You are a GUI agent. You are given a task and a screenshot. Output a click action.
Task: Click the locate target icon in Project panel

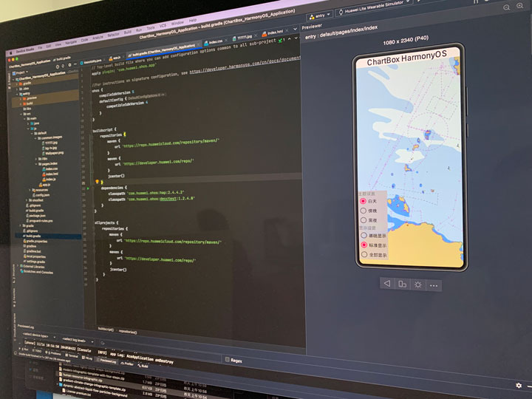(x=58, y=66)
